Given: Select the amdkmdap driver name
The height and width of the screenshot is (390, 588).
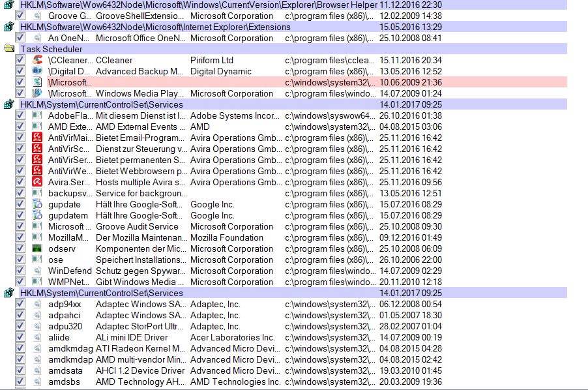Looking at the screenshot, I should (x=70, y=359).
